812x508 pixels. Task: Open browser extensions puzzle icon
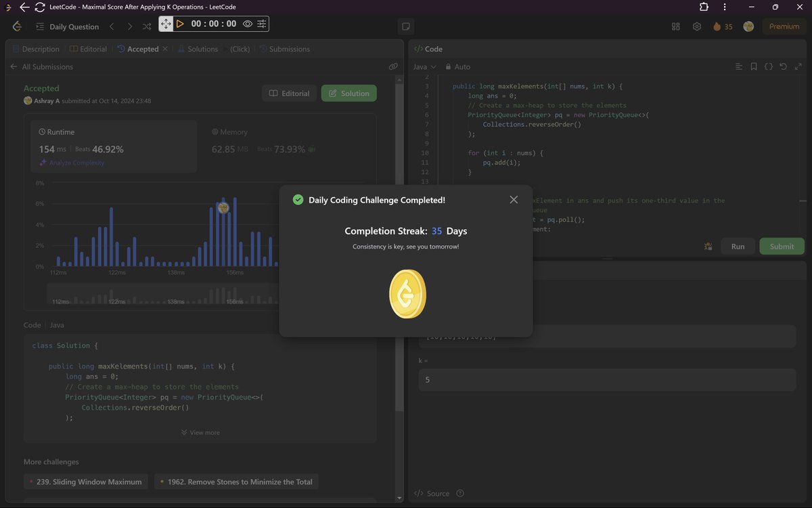pyautogui.click(x=704, y=7)
